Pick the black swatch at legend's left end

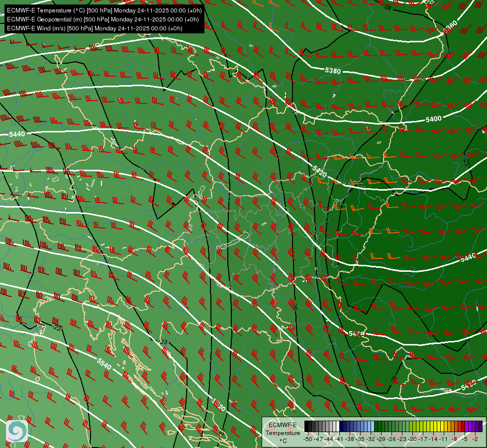[x=306, y=426]
